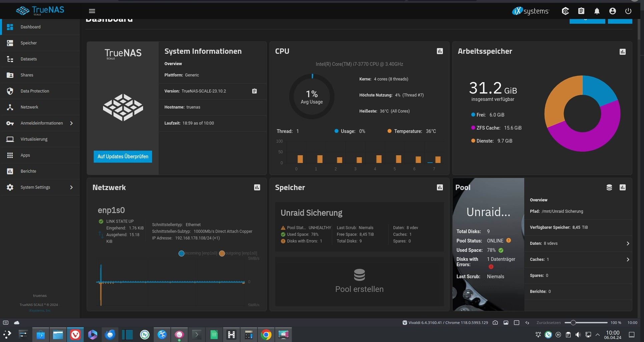Open Chrome from the taskbar
Viewport: 644px width, 342px height.
[266, 334]
